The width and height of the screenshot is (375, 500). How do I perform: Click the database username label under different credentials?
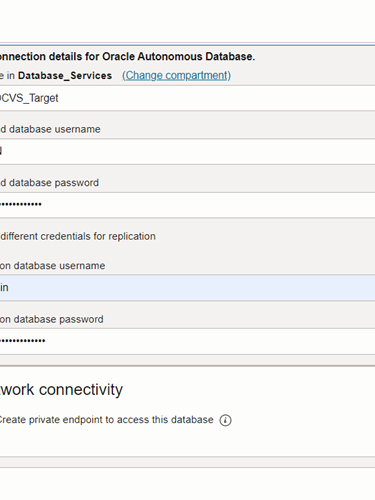(x=52, y=266)
